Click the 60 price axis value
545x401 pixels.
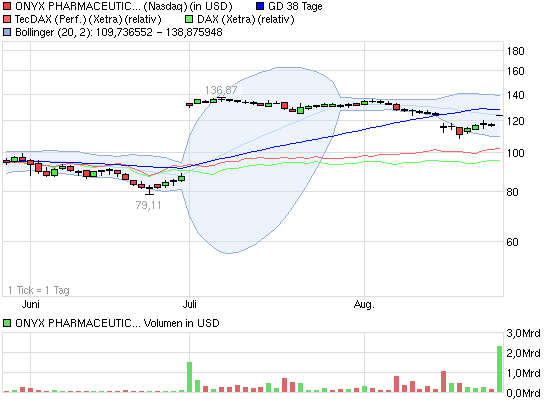click(513, 242)
